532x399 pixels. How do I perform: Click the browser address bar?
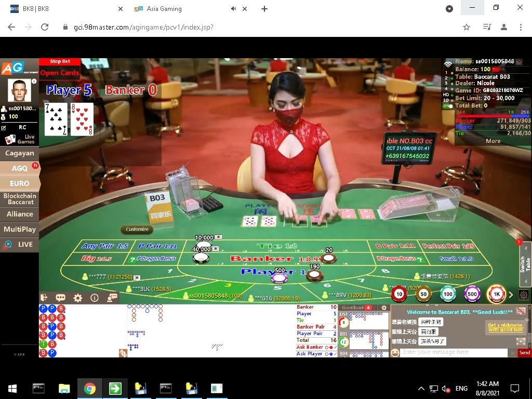coord(261,27)
